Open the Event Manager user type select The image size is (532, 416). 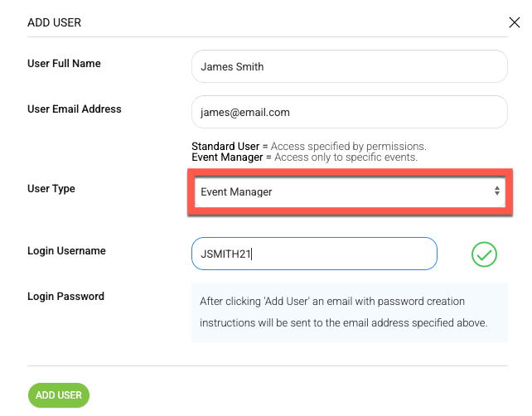[350, 191]
